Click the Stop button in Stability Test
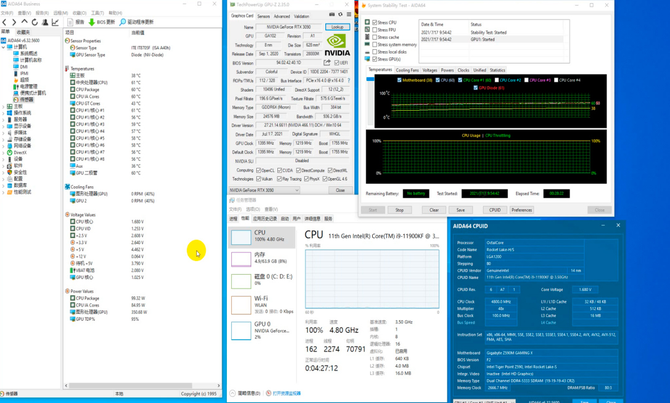Viewport: 670px width, 403px height. 400,210
